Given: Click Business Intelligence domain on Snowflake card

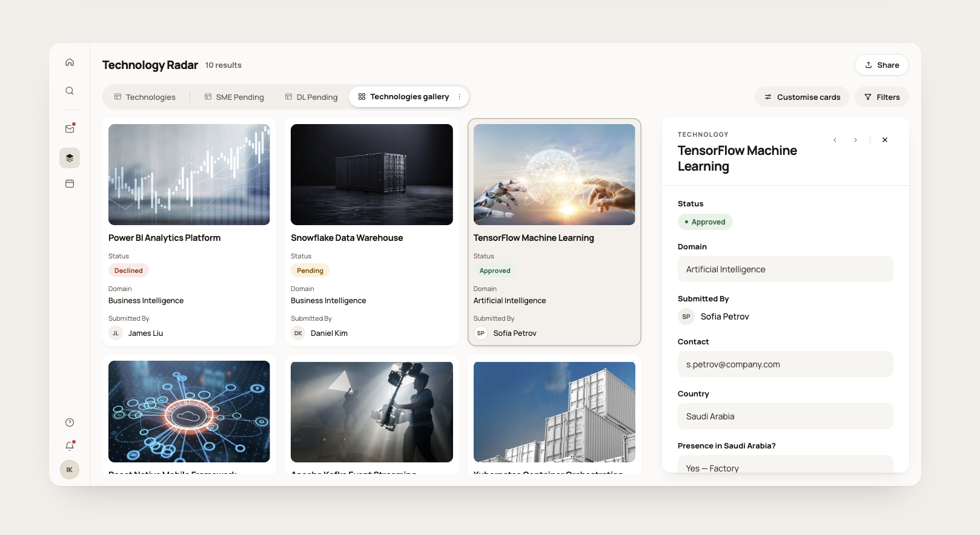Looking at the screenshot, I should coord(328,301).
